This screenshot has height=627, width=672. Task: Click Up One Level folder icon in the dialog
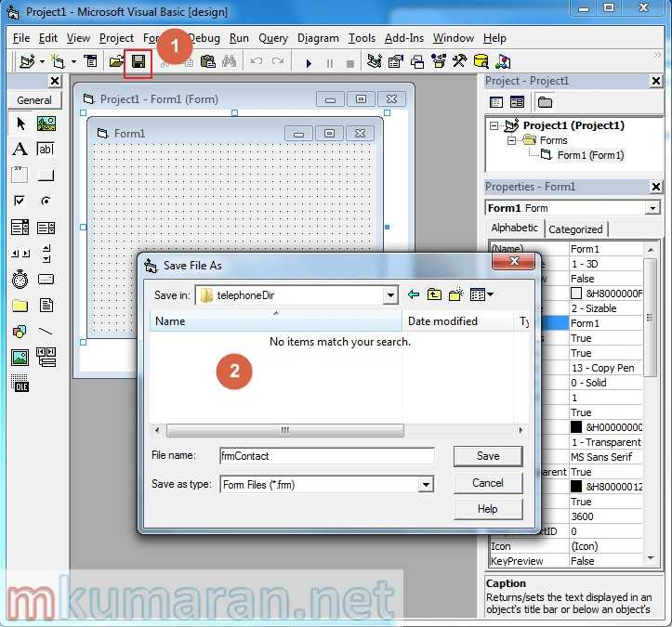click(x=434, y=294)
